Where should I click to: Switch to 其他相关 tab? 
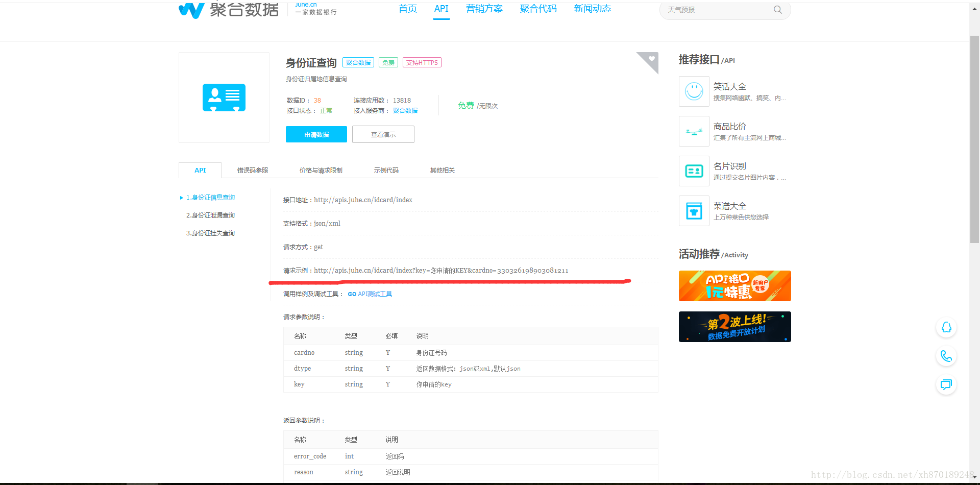click(x=443, y=171)
